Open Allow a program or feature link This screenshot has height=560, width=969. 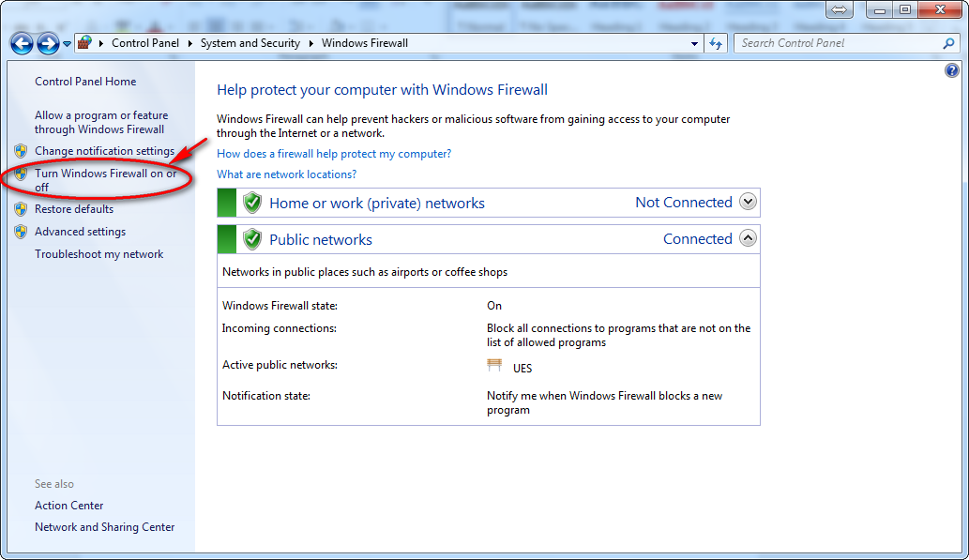coord(101,122)
